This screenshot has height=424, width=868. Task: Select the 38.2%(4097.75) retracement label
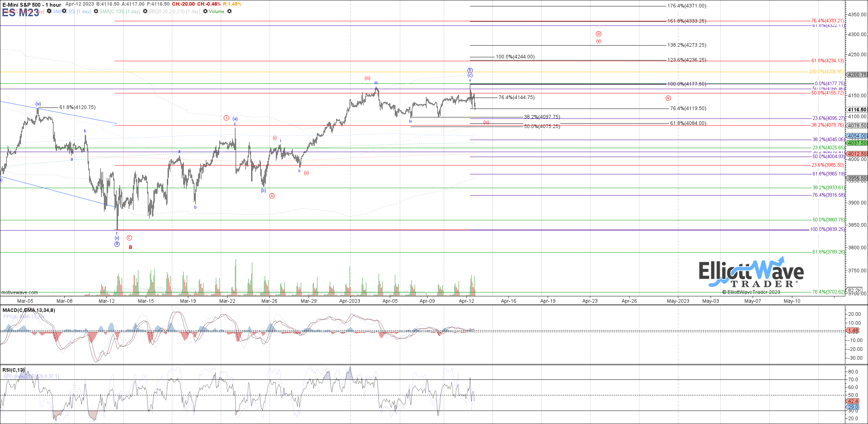(x=542, y=117)
